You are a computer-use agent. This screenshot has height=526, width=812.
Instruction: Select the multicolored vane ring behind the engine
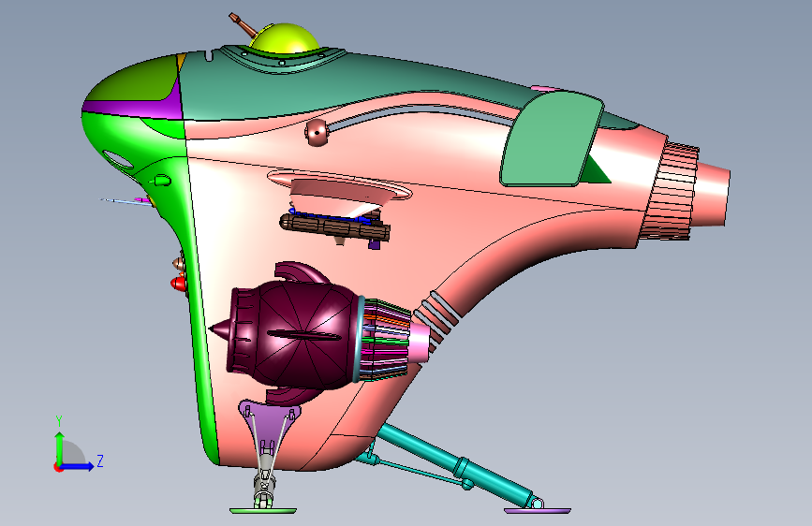point(385,339)
